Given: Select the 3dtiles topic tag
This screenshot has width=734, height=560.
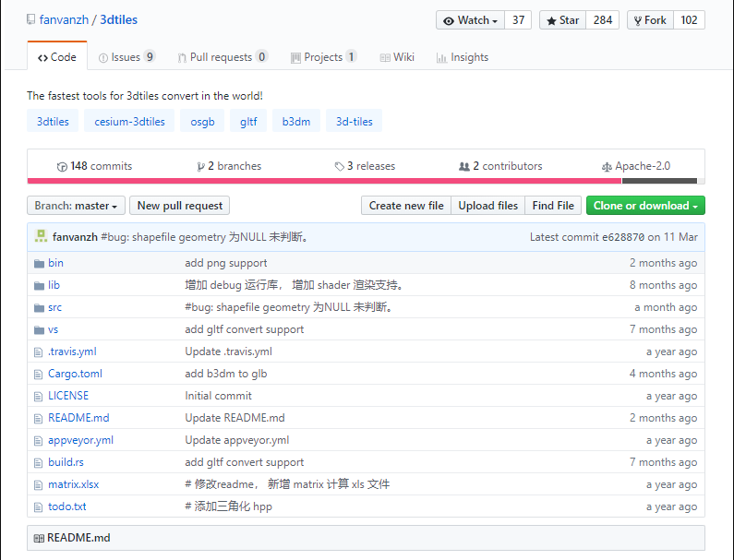Looking at the screenshot, I should [53, 121].
